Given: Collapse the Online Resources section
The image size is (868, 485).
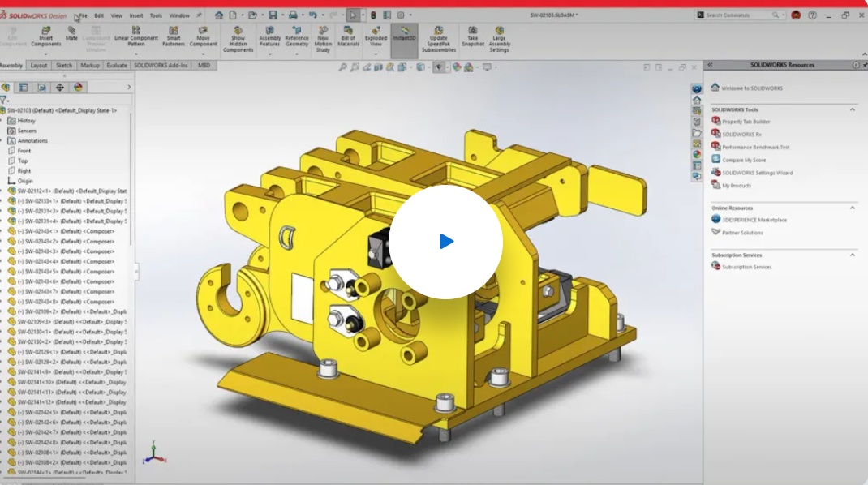Looking at the screenshot, I should (853, 208).
